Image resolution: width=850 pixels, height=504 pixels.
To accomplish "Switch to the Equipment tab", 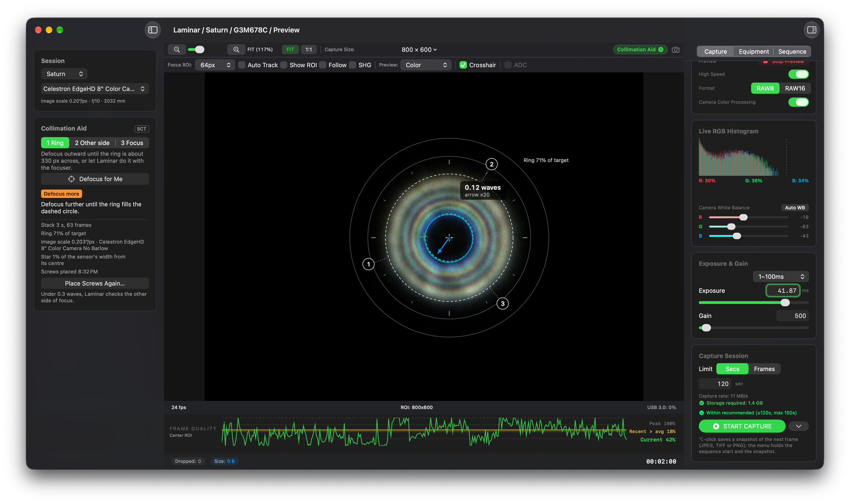I will tap(754, 51).
